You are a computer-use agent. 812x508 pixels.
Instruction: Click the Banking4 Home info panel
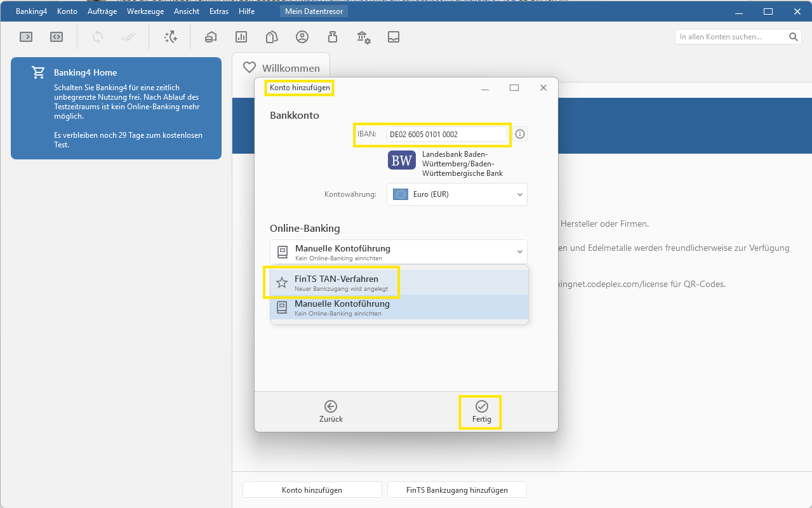tap(116, 108)
